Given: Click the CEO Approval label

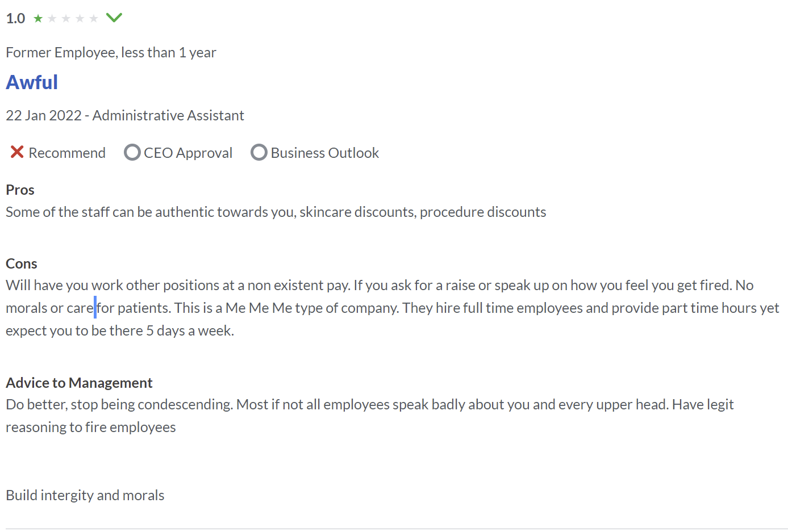Looking at the screenshot, I should coord(188,153).
